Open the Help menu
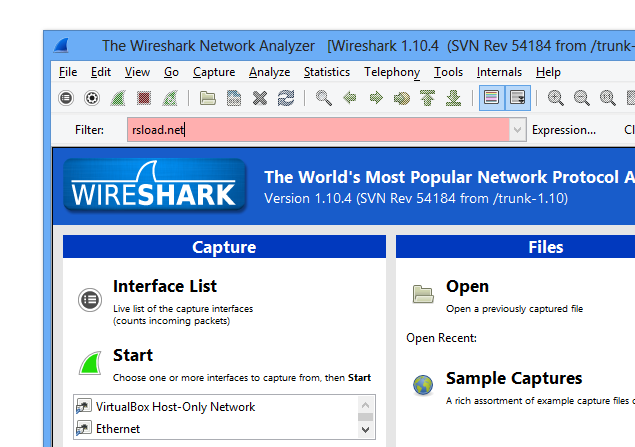Viewport: 635px width, 447px height. tap(548, 72)
